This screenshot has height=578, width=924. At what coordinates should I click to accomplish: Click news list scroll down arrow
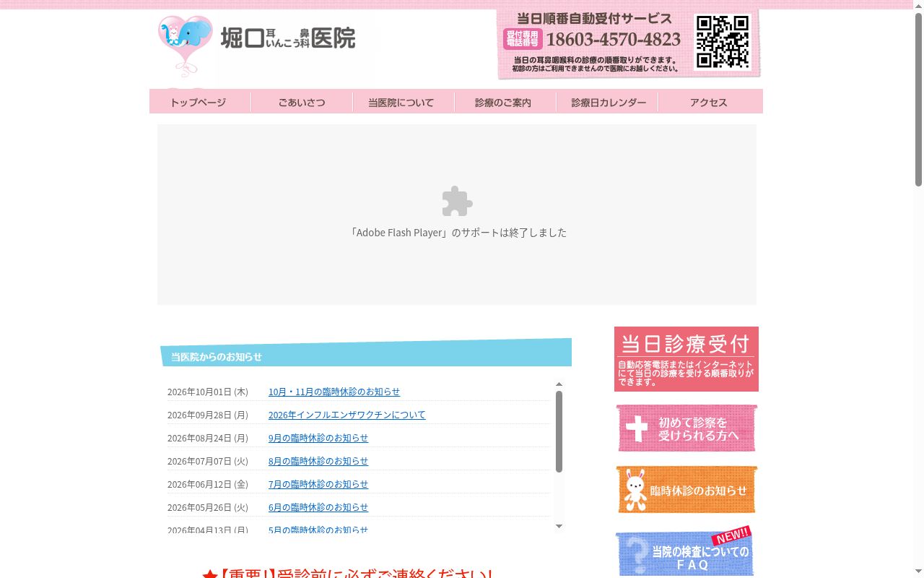559,527
